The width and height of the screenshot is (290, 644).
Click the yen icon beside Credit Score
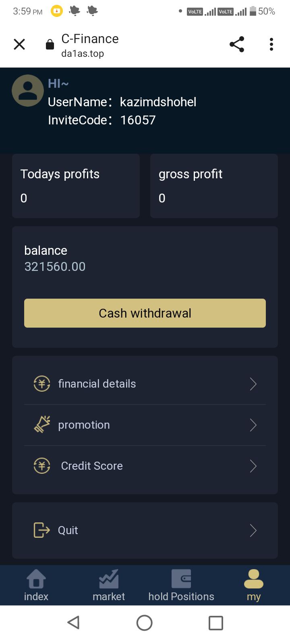tap(42, 466)
